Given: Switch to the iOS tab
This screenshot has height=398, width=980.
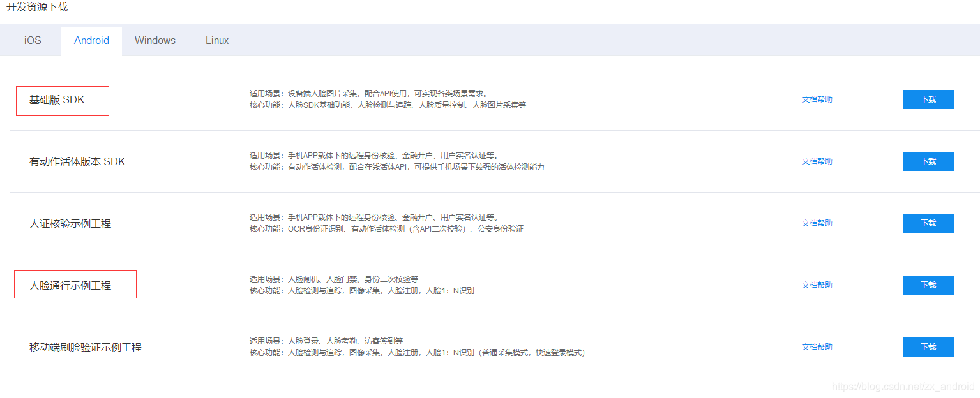Looking at the screenshot, I should point(33,40).
